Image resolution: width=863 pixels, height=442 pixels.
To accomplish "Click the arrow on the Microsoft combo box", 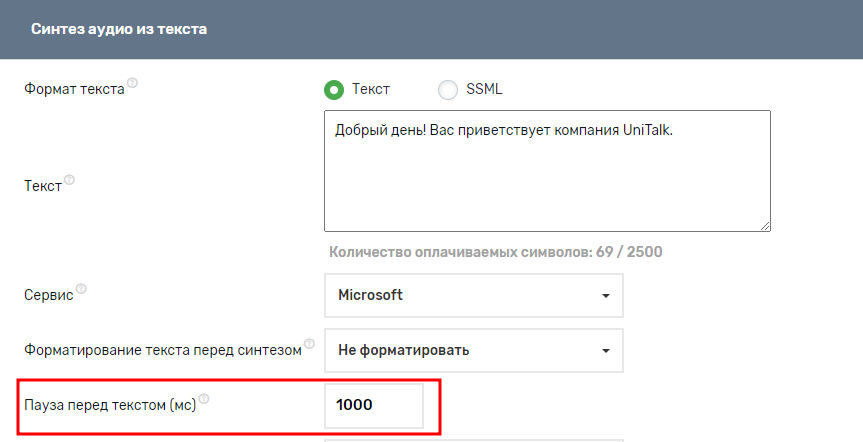I will point(605,296).
